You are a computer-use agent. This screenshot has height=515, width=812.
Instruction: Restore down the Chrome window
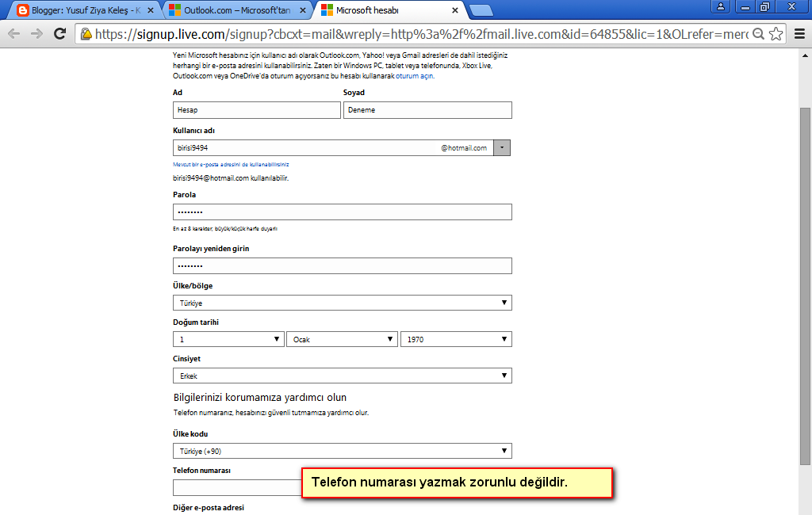765,6
